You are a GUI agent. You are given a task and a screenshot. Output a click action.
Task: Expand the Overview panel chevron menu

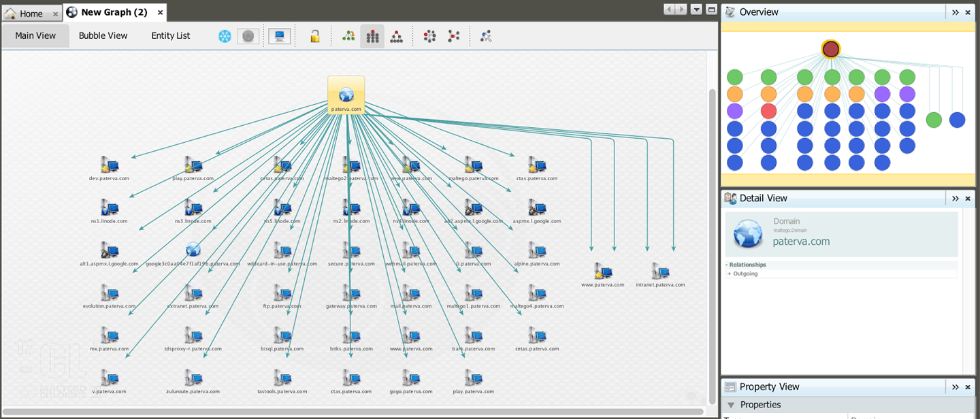(955, 12)
